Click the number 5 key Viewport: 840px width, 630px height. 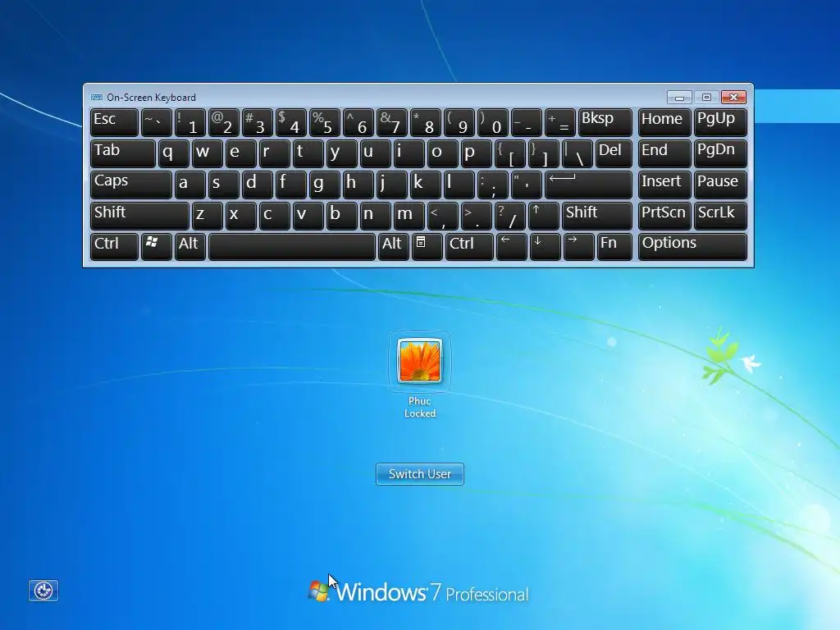[325, 122]
